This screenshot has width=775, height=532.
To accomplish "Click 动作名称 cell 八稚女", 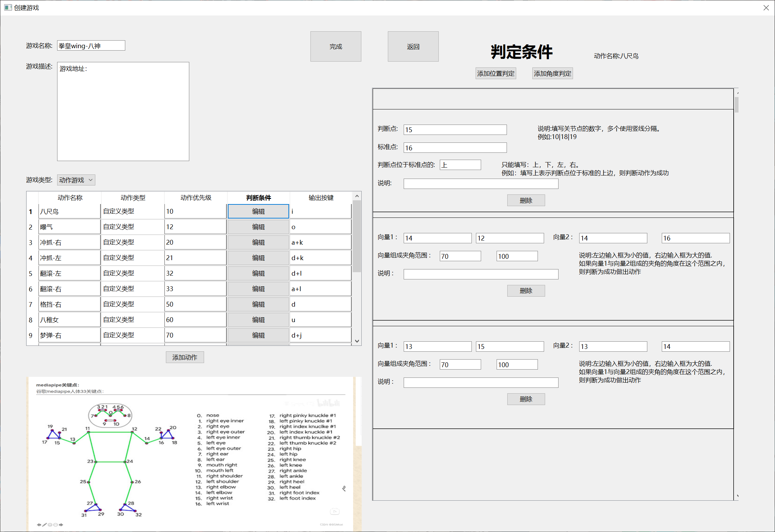I will pos(70,320).
